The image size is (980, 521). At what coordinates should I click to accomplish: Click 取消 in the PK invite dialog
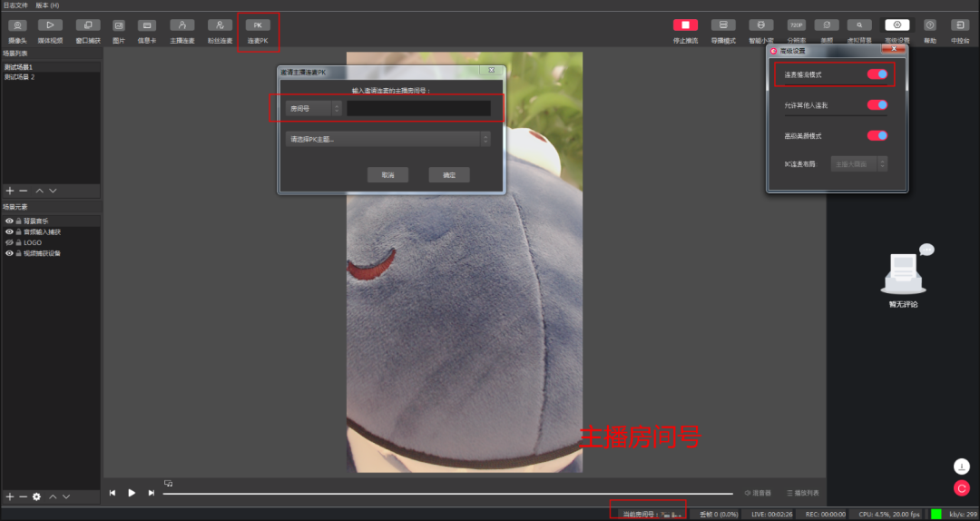pos(387,175)
